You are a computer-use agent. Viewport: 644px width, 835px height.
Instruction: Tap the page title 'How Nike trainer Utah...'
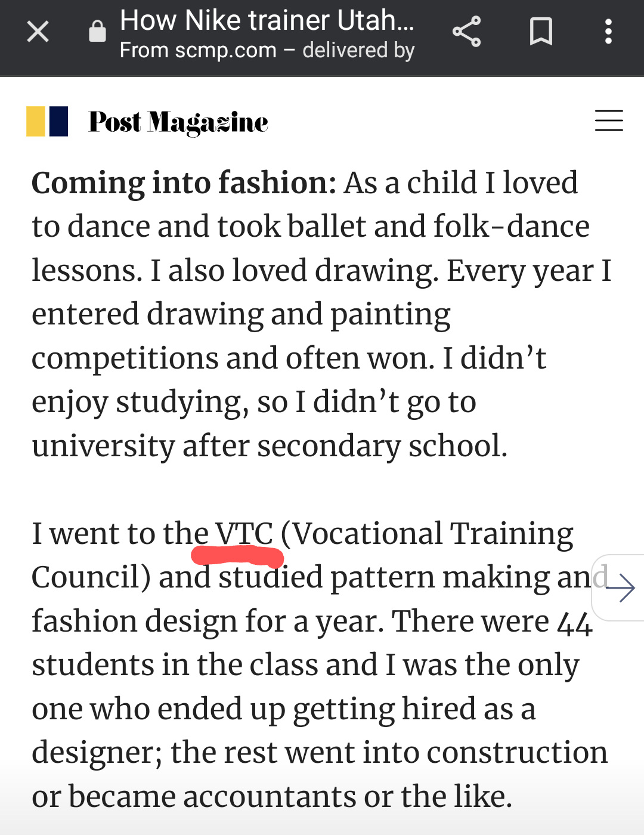pos(267,20)
